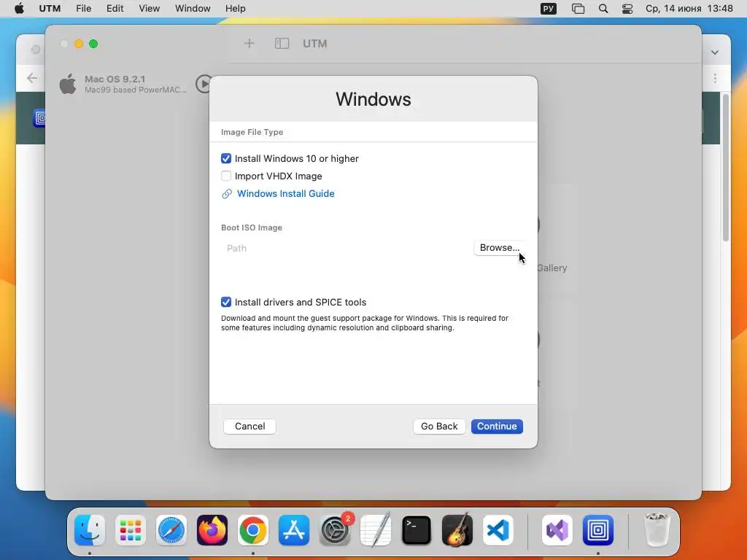Open Stage Manager windows icon in menu bar

point(578,9)
